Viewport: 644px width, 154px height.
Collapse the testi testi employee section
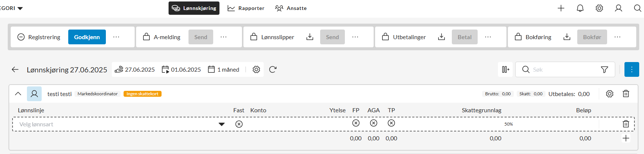click(x=18, y=94)
